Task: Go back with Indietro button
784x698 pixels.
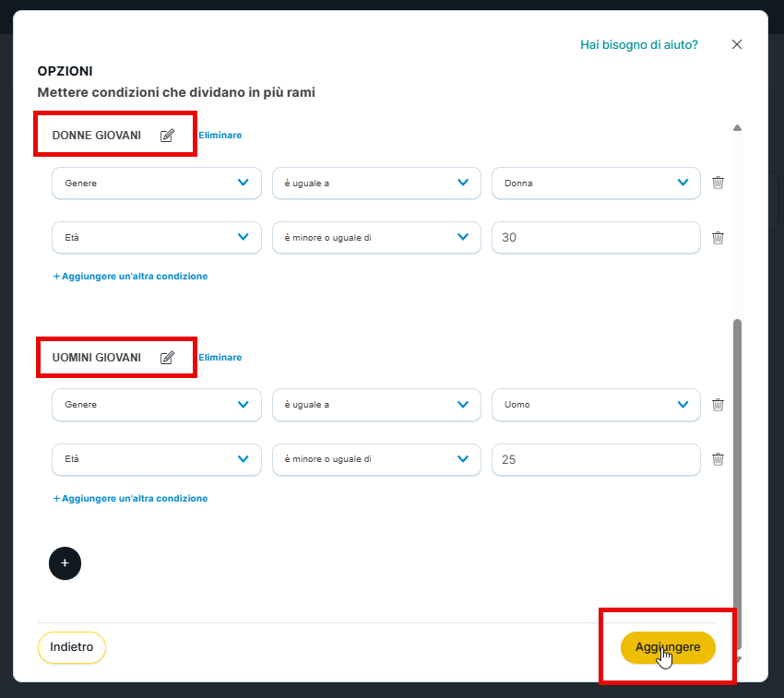Action: (72, 647)
